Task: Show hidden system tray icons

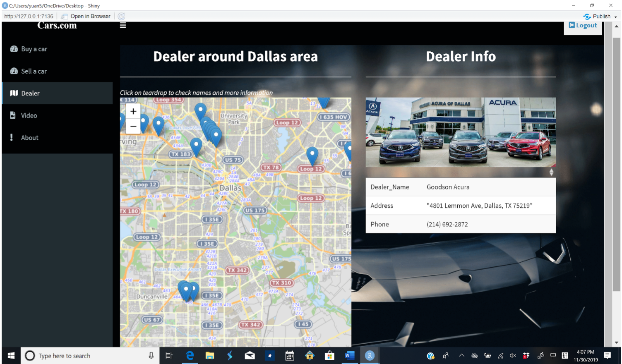Action: pos(461,355)
